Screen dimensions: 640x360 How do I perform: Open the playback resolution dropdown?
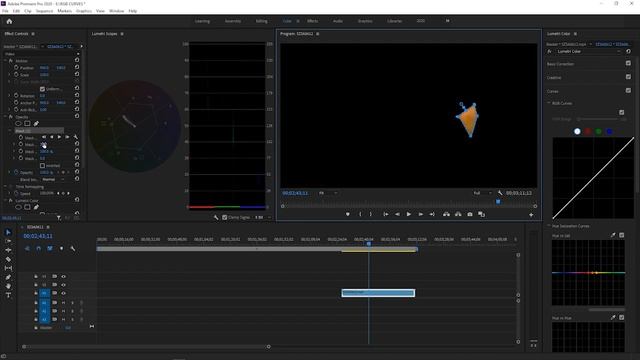click(482, 193)
